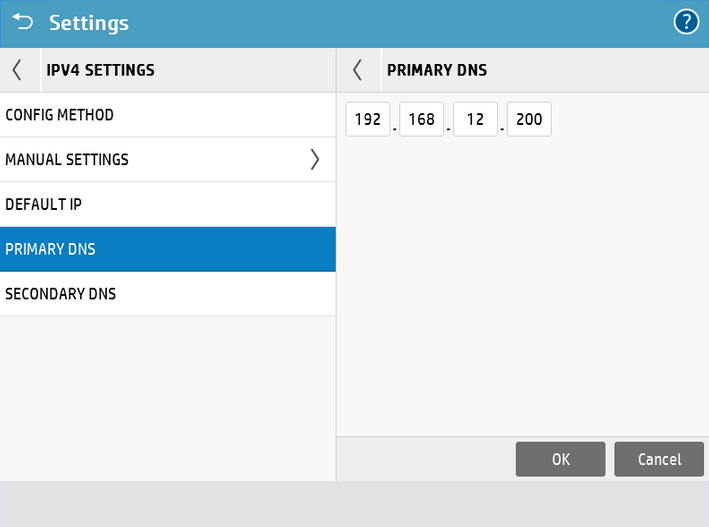The image size is (709, 527).
Task: Click the third octet field showing 12
Action: pyautogui.click(x=475, y=120)
